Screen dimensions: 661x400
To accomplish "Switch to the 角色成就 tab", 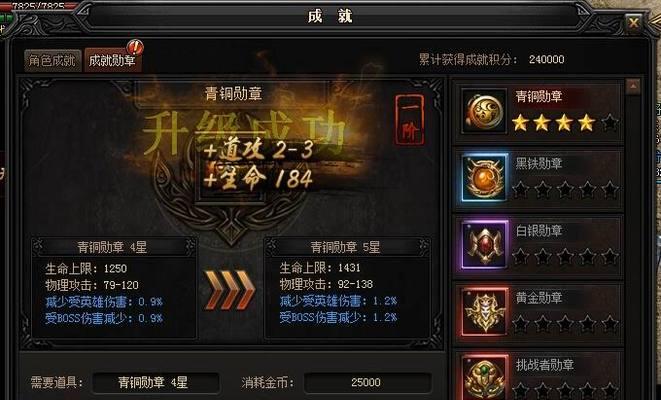I will pos(52,60).
